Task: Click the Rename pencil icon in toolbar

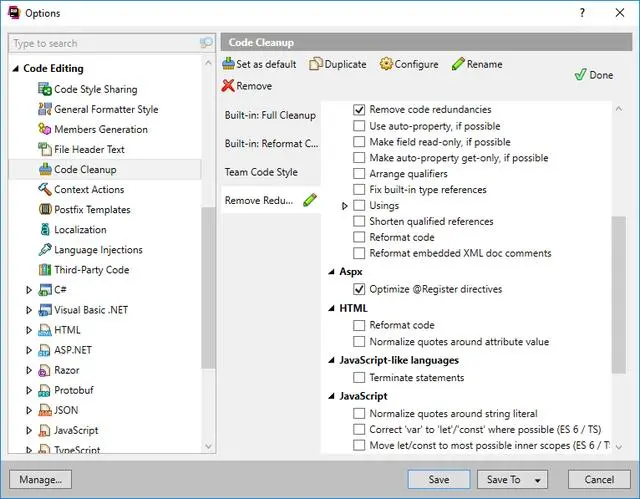Action: tap(458, 64)
